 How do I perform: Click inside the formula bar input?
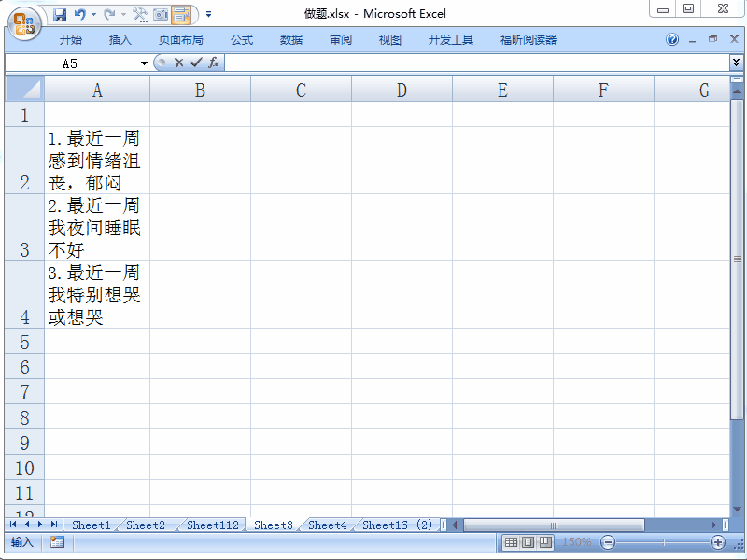(x=476, y=63)
